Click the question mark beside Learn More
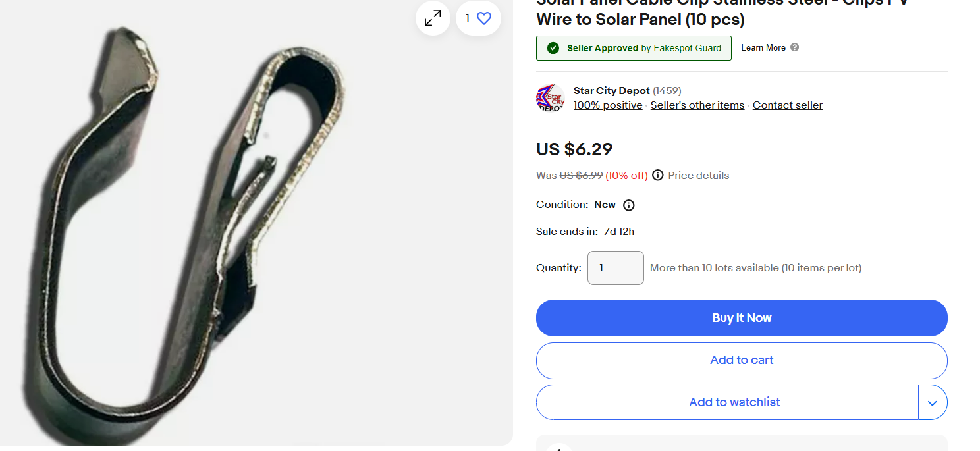This screenshot has width=980, height=451. (x=794, y=47)
